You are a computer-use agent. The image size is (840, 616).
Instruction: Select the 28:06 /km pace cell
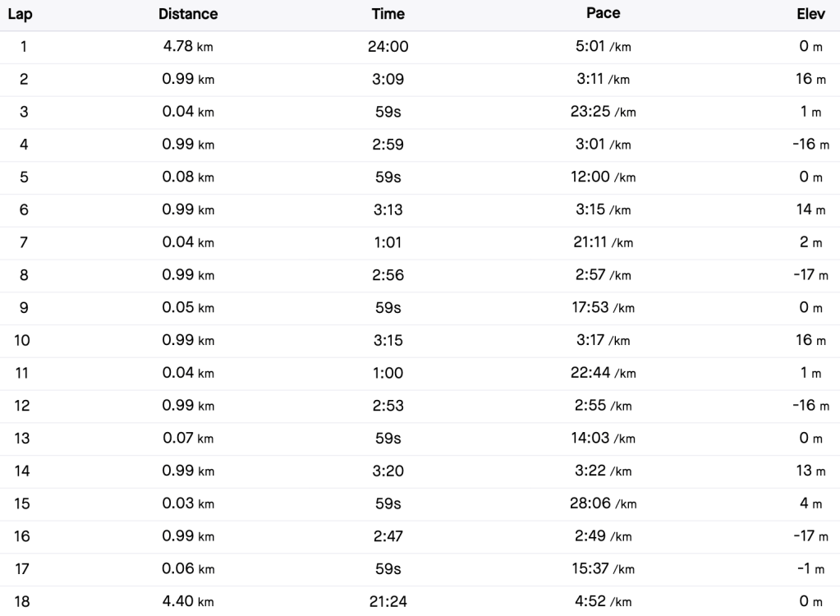click(x=604, y=503)
